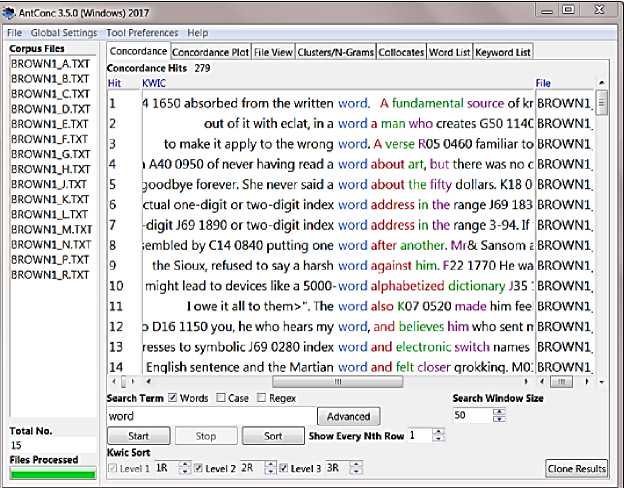
Task: Click the File column header
Action: (543, 83)
